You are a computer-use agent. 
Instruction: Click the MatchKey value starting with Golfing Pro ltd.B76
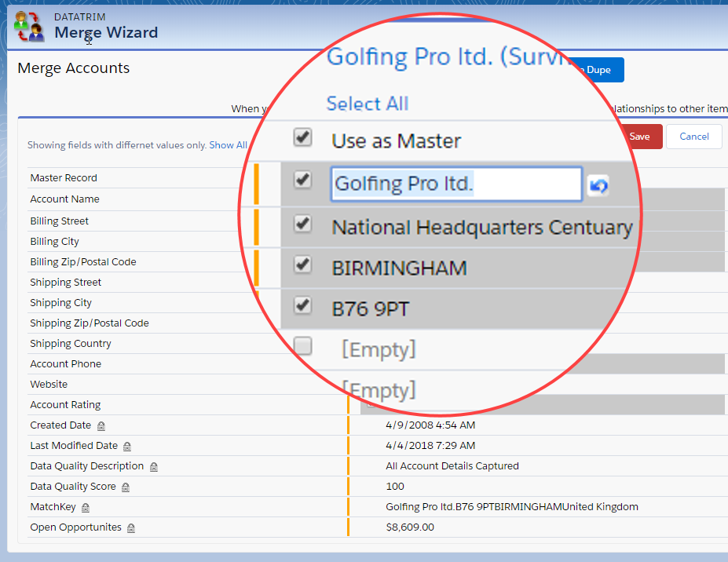point(512,507)
